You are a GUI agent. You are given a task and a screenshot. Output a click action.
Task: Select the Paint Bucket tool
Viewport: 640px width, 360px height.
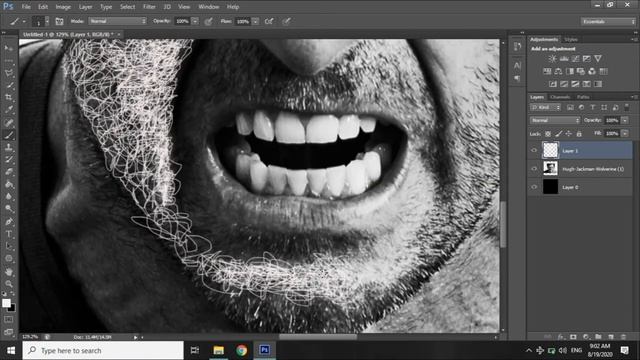click(9, 184)
